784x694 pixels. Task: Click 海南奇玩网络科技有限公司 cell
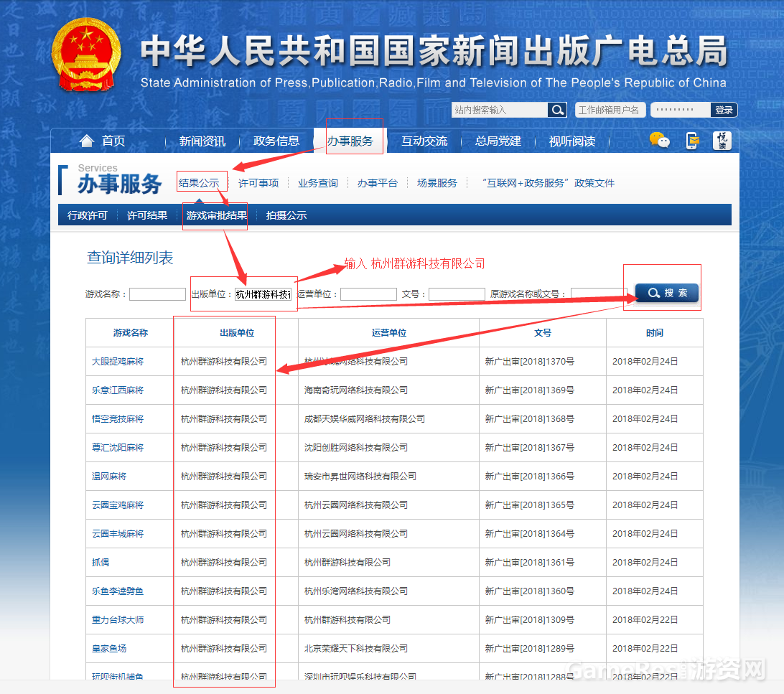click(x=356, y=390)
